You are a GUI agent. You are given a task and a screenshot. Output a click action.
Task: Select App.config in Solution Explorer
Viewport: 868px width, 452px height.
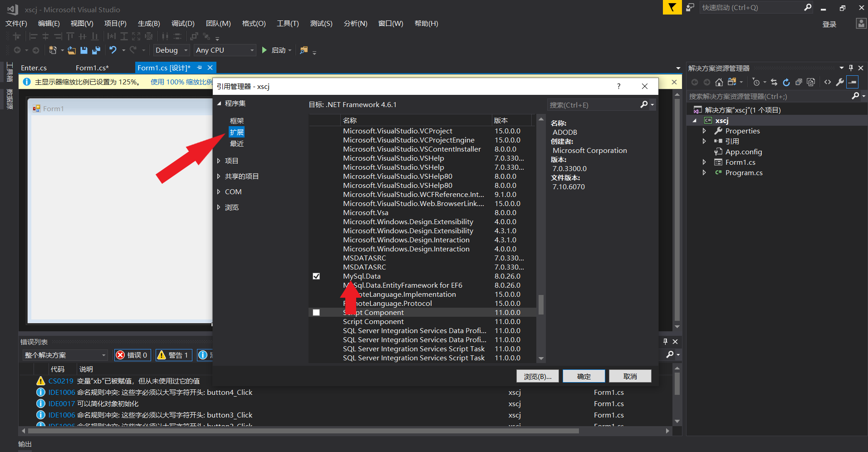[744, 152]
